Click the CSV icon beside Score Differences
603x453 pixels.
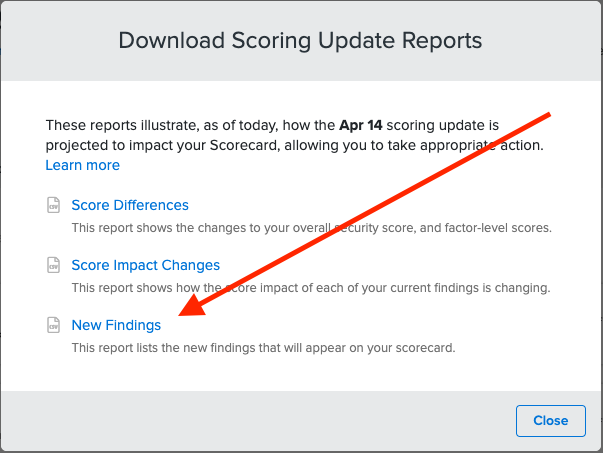pos(53,205)
